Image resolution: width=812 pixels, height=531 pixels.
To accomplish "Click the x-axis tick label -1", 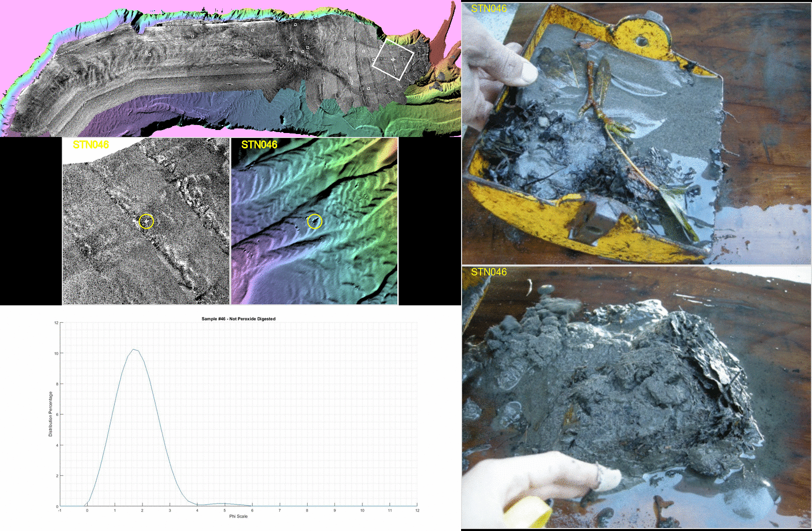I will click(x=60, y=511).
